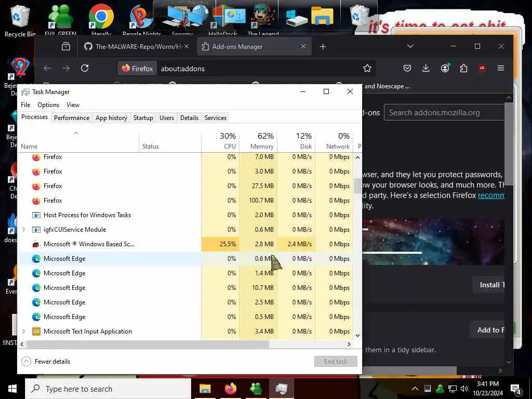Open Task Manager Options menu
The height and width of the screenshot is (399, 532).
point(48,105)
